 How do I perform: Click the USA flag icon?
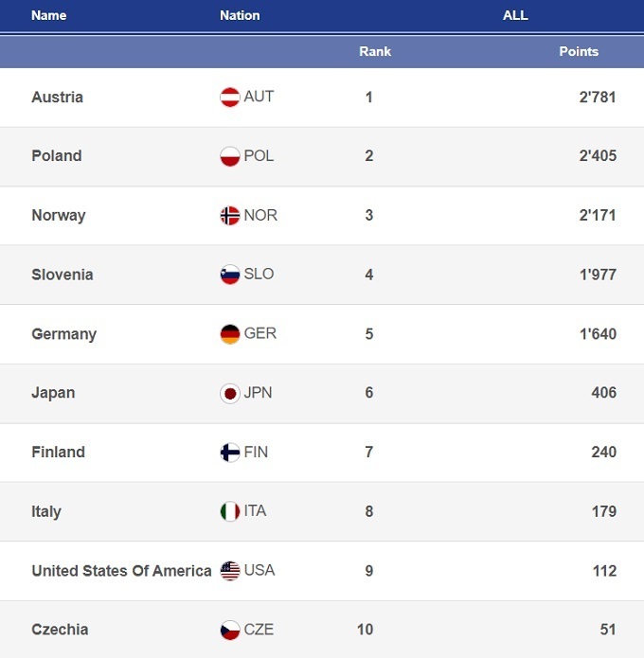click(229, 571)
